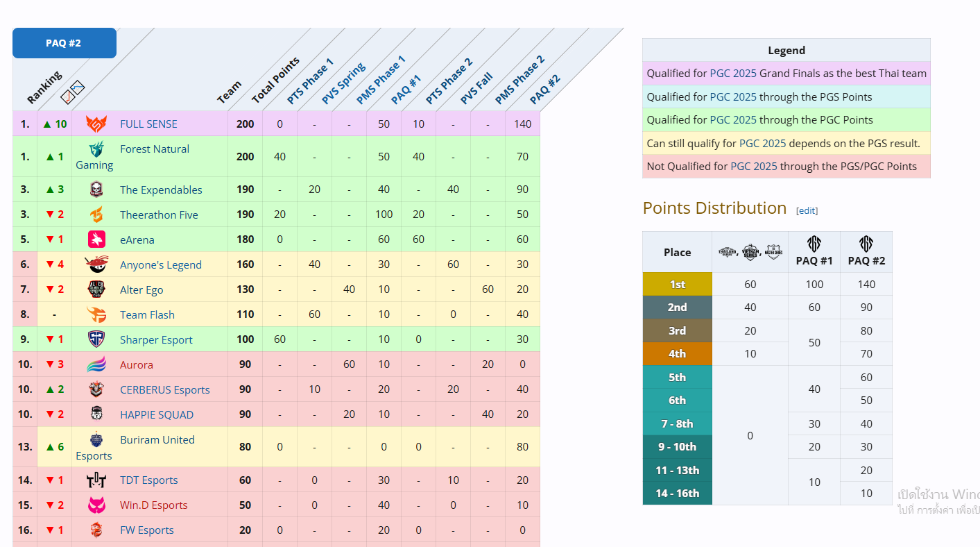Click the PVS Spring column header
The height and width of the screenshot is (547, 980).
point(343,83)
